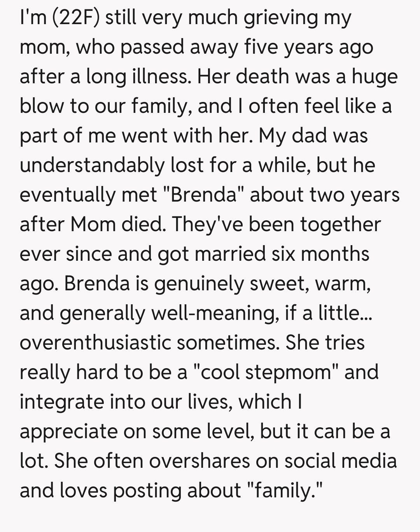Click the word "huge"

click(x=374, y=77)
